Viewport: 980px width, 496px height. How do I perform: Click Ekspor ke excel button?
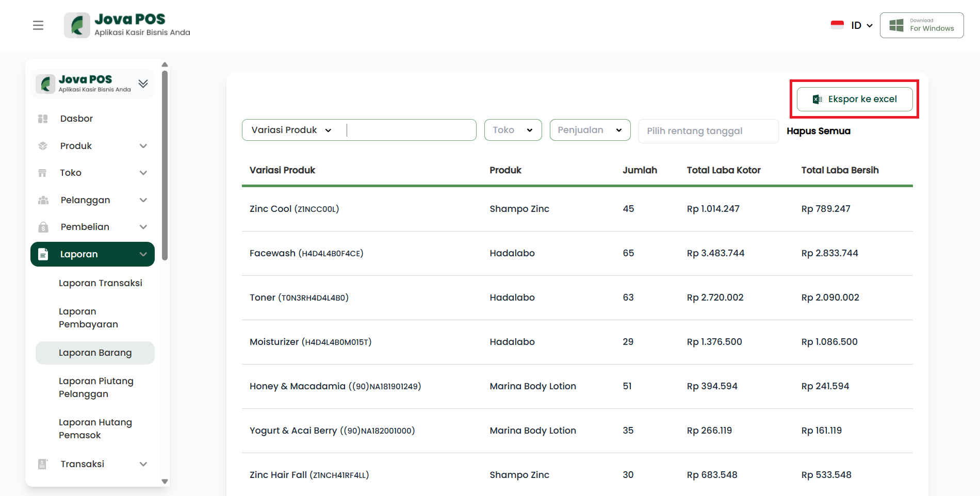[x=855, y=99]
